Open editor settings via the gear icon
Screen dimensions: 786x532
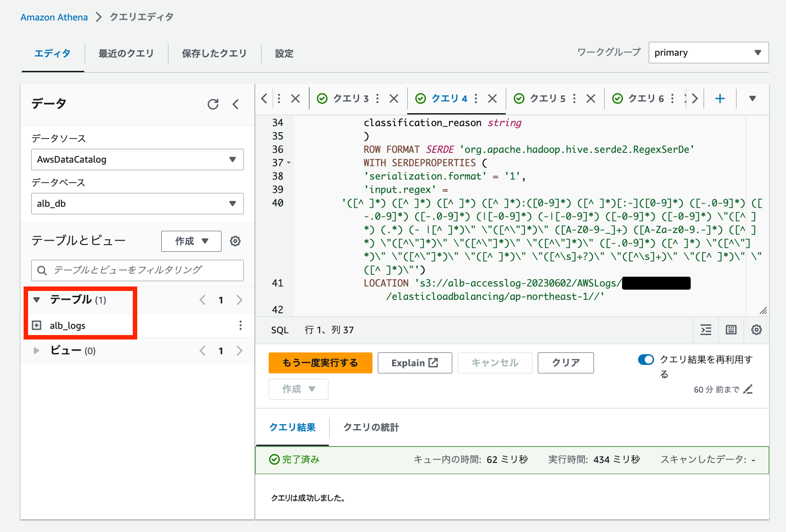point(756,330)
